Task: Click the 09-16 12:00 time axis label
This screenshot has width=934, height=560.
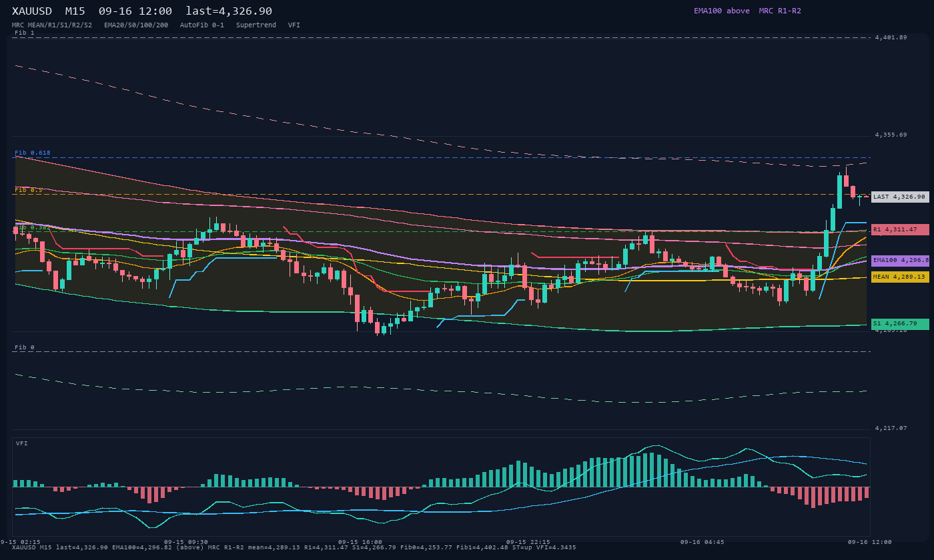Action: 869,542
